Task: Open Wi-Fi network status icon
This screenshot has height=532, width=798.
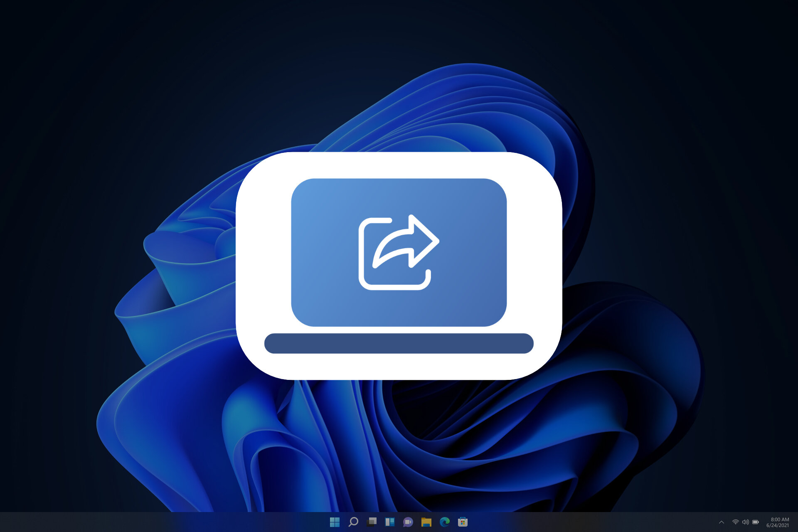Action: [x=735, y=522]
